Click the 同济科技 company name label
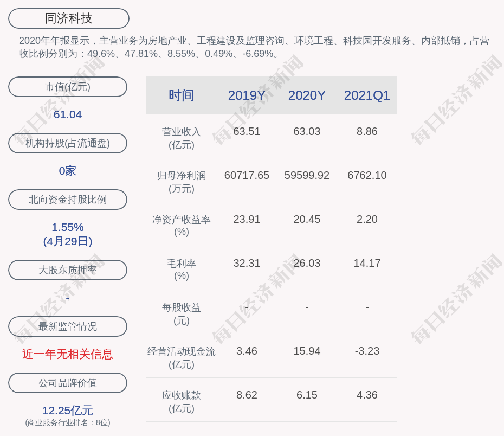The height and width of the screenshot is (436, 504). point(68,18)
